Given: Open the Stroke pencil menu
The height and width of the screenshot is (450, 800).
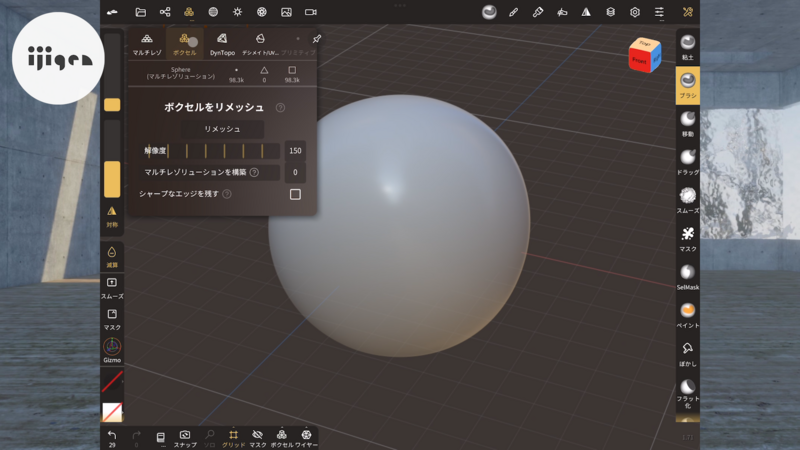Looking at the screenshot, I should 513,12.
